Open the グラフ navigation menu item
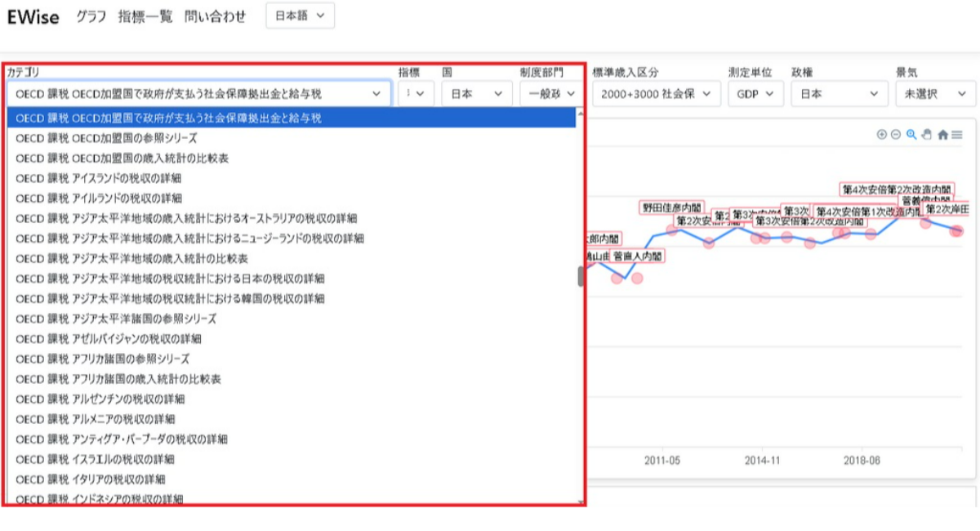The image size is (980, 531). 91,16
